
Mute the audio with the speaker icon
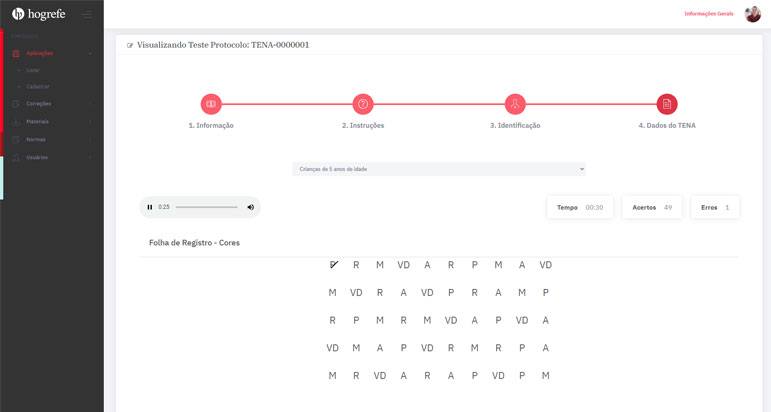click(x=251, y=207)
